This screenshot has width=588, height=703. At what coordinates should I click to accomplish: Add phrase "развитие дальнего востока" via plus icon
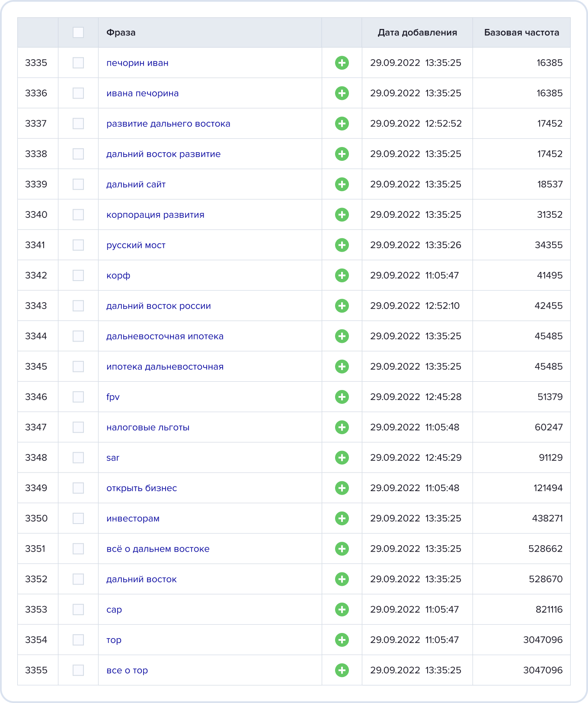[x=342, y=124]
